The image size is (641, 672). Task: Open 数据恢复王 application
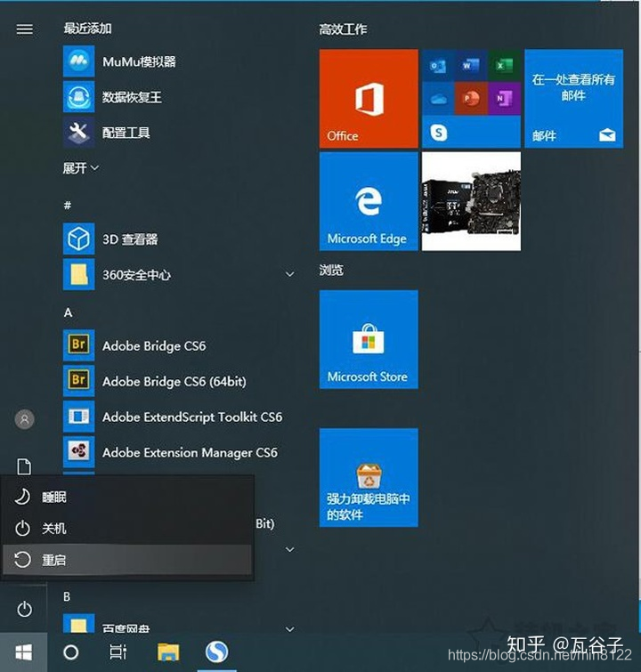tap(180, 97)
